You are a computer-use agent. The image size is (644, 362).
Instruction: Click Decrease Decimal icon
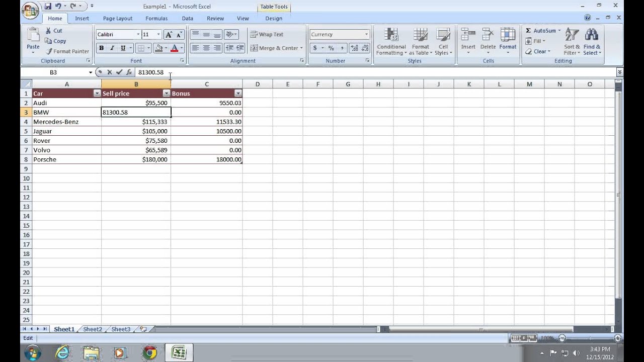[365, 48]
